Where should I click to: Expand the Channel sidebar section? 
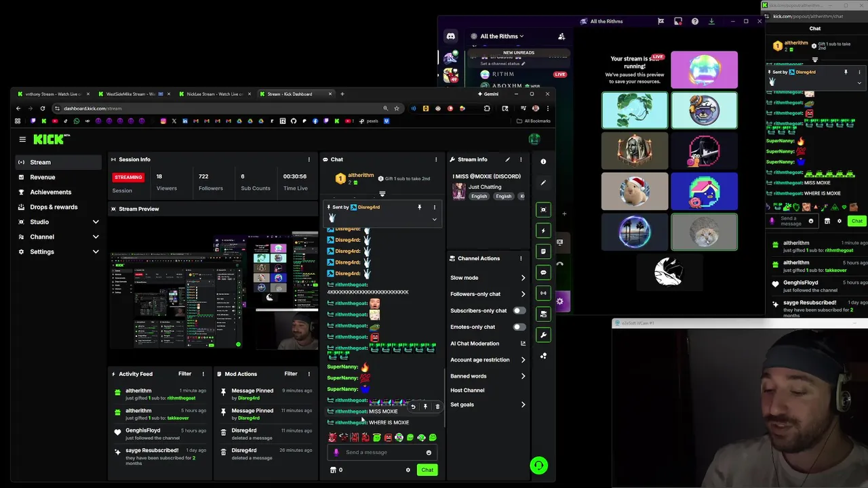point(96,237)
